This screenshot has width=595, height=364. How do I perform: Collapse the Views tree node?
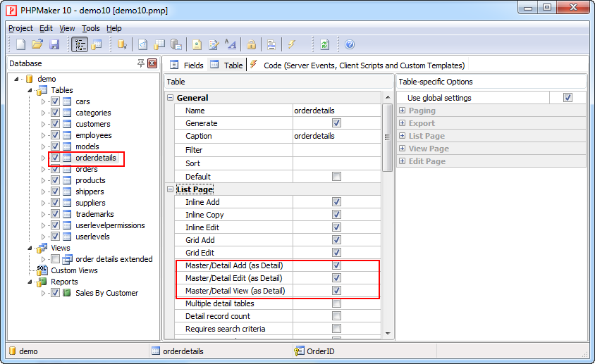coord(30,248)
